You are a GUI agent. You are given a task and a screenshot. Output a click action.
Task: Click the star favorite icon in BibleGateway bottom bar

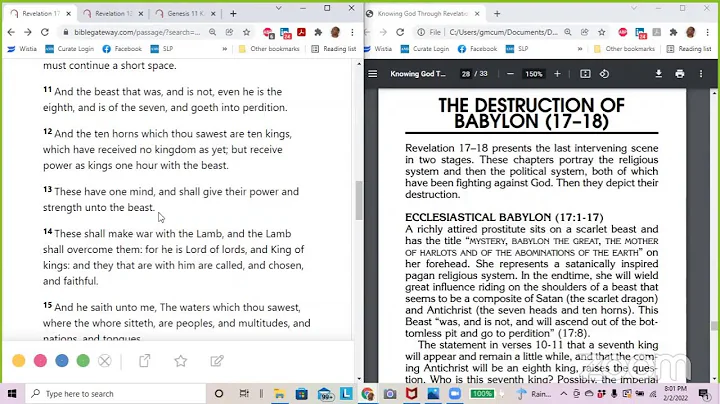181,361
